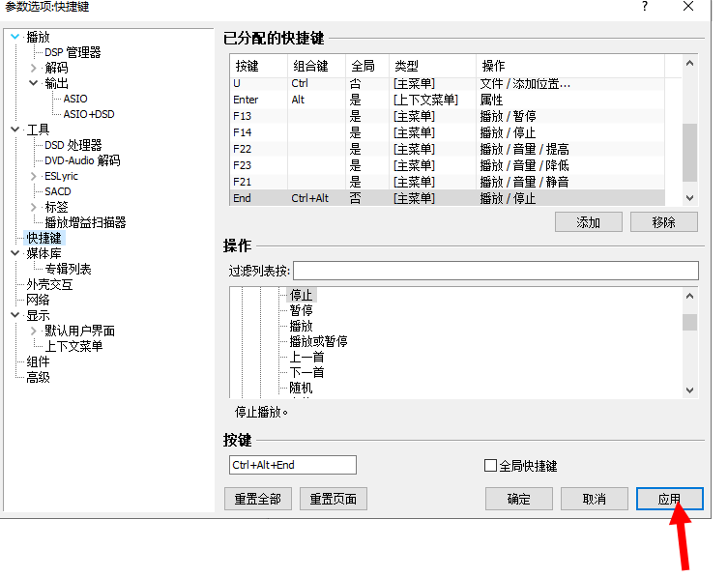Image resolution: width=728 pixels, height=577 pixels.
Task: Sort by the 组合键 column header
Action: [310, 67]
